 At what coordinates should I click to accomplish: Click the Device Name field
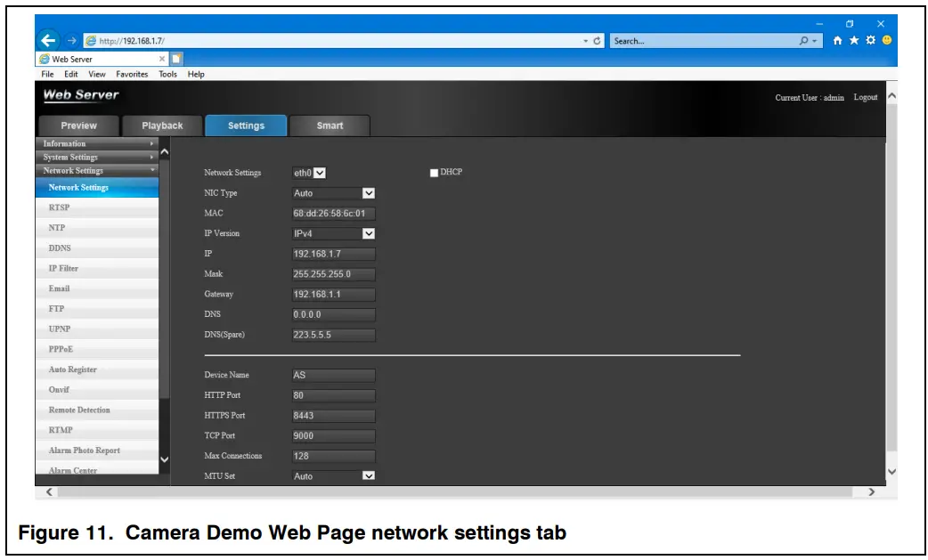[334, 375]
